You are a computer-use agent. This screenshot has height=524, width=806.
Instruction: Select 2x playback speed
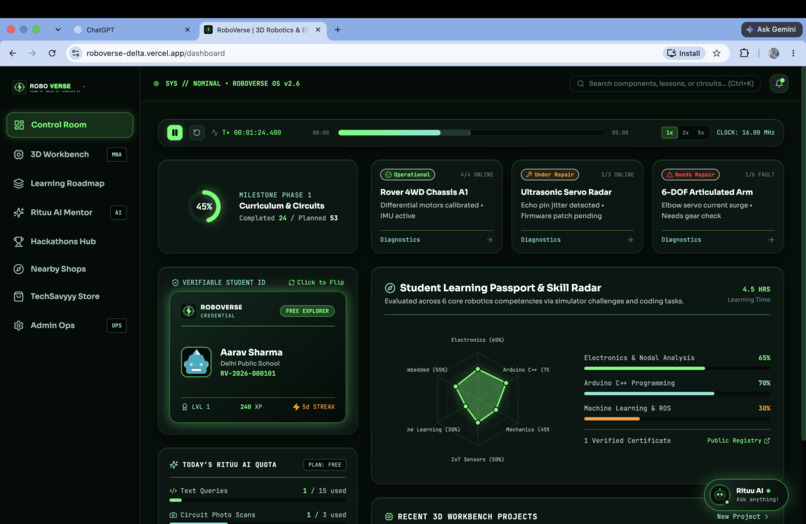click(685, 133)
